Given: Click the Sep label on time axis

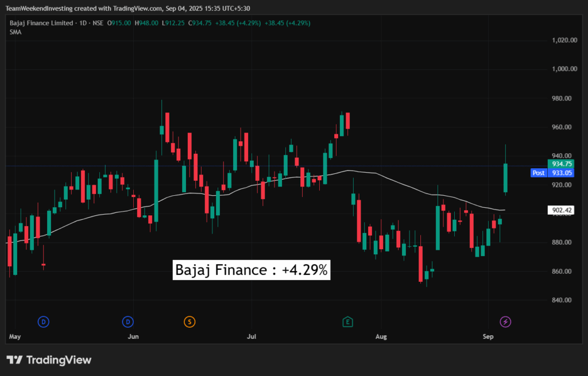Looking at the screenshot, I should 488,336.
